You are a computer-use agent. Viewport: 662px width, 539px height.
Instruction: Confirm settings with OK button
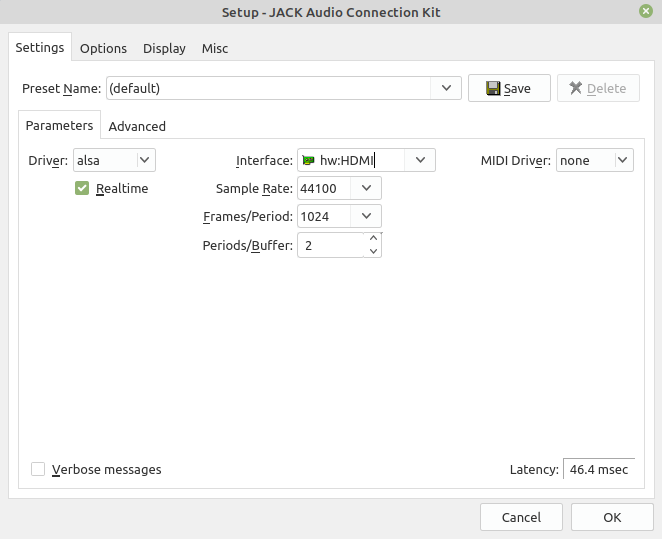point(612,517)
